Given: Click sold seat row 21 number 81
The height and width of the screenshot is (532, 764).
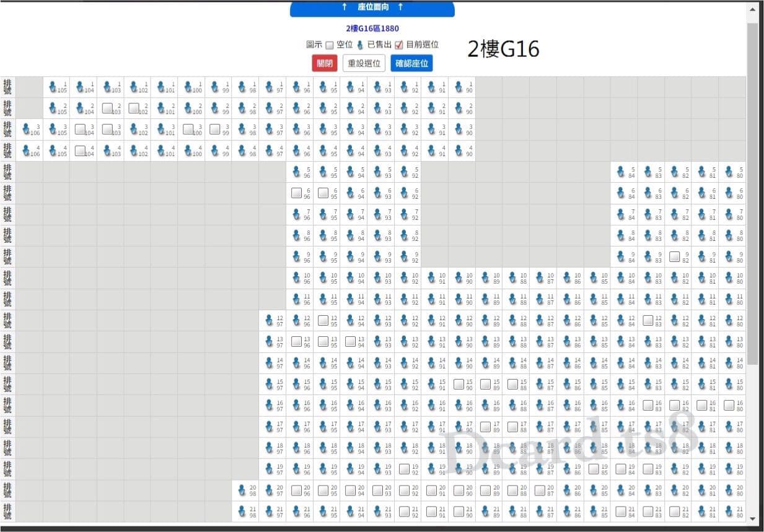Looking at the screenshot, I should click(702, 511).
